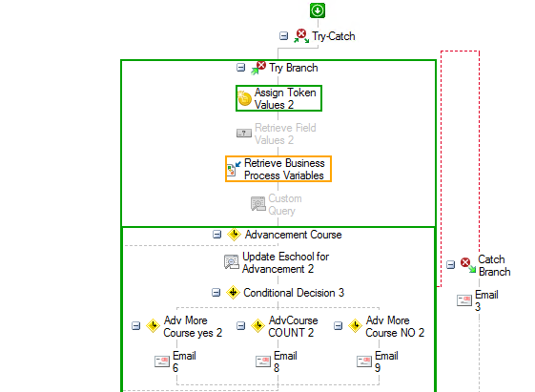This screenshot has width=535, height=392.
Task: Select the Update Eschool for Advancement 2 icon
Action: (x=232, y=262)
